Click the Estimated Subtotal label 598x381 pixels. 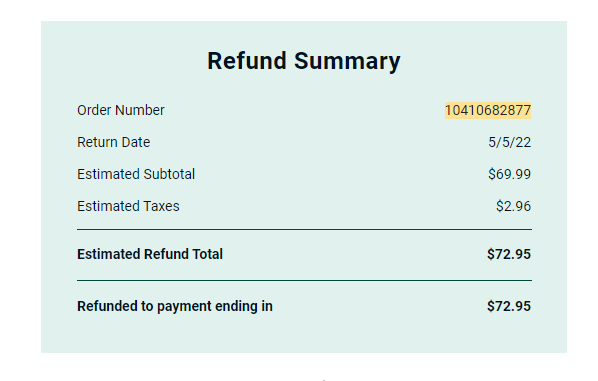pos(136,174)
